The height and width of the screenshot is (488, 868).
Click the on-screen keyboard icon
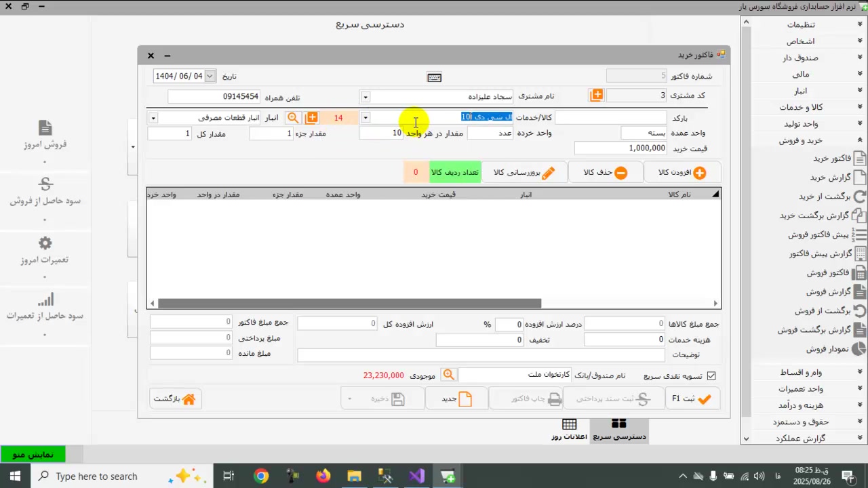coord(435,77)
